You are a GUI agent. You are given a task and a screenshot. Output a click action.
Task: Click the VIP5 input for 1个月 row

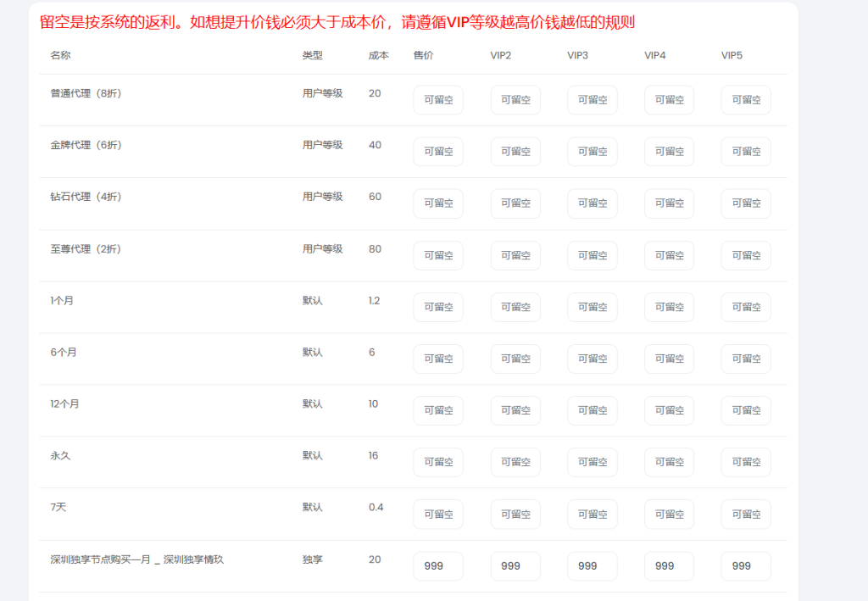745,307
